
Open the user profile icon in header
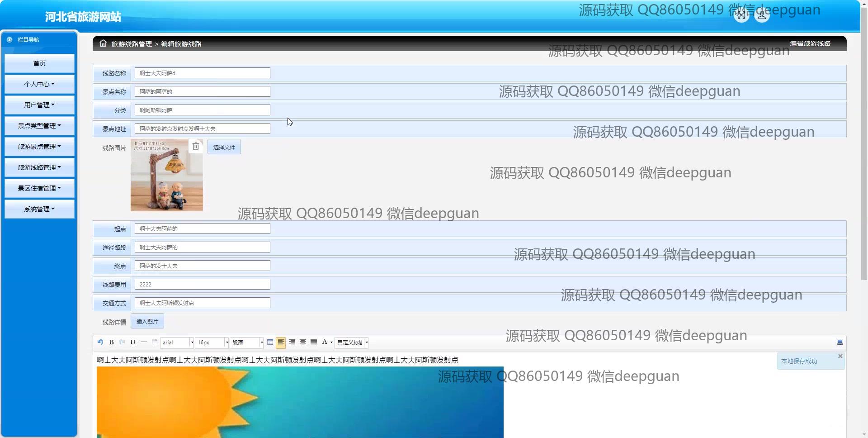tap(762, 15)
